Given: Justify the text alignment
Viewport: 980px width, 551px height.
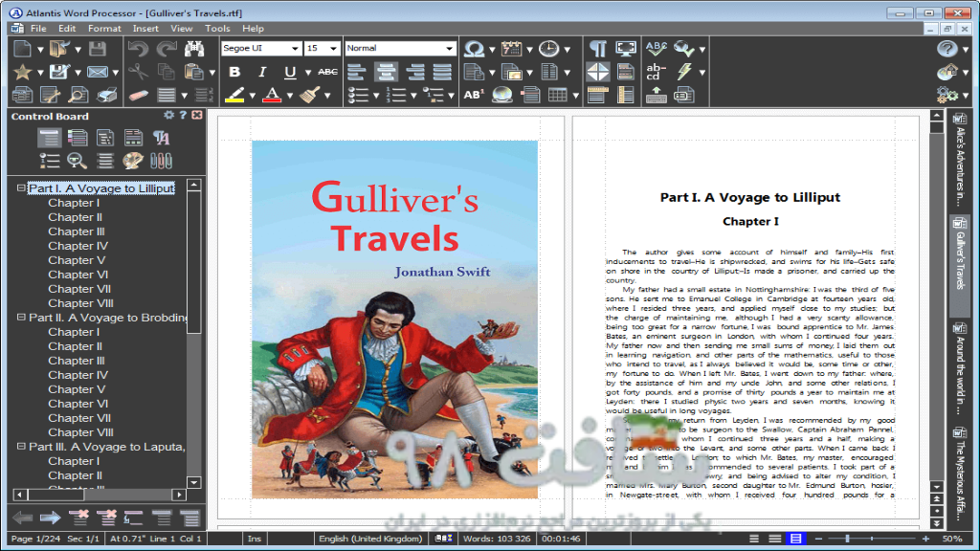Looking at the screenshot, I should point(442,72).
